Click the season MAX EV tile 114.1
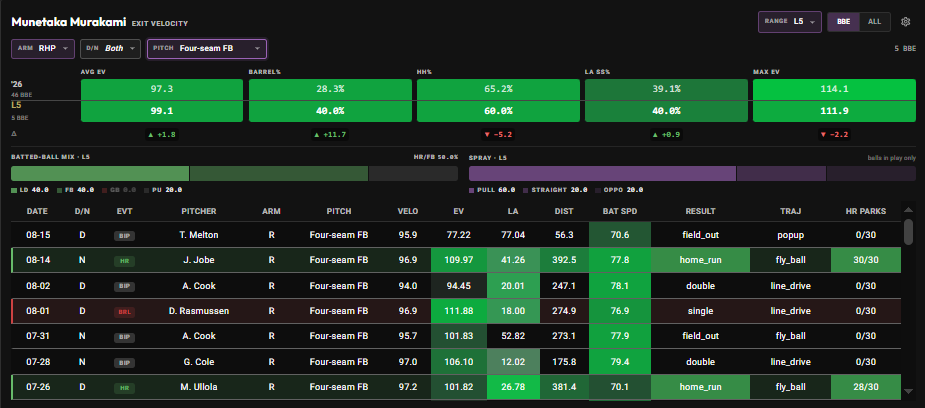This screenshot has width=925, height=408. 834,89
